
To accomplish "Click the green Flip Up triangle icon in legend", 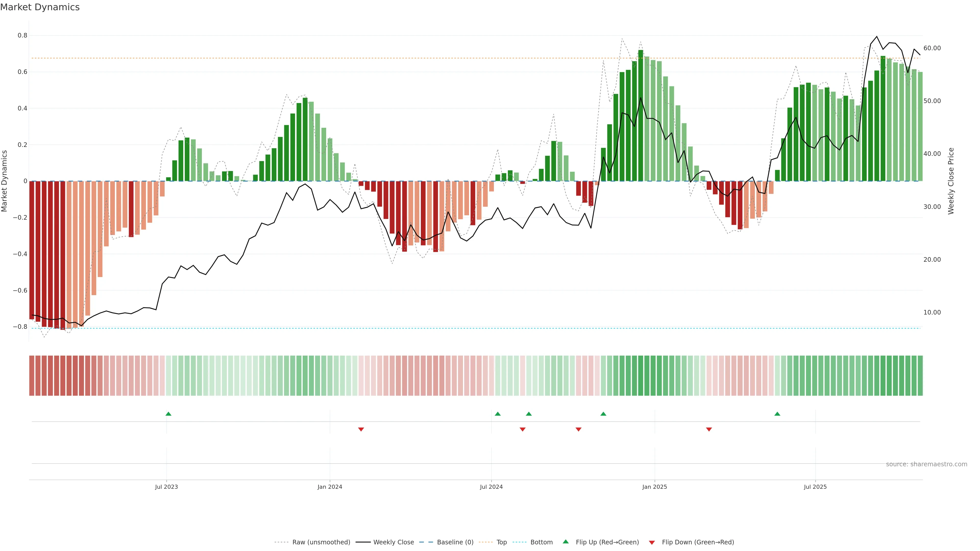I will [x=566, y=542].
